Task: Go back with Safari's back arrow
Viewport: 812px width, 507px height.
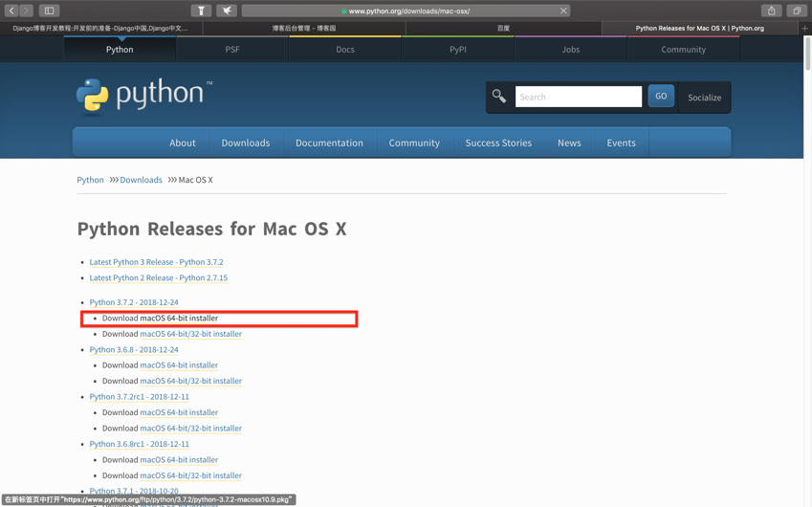Action: [x=11, y=11]
